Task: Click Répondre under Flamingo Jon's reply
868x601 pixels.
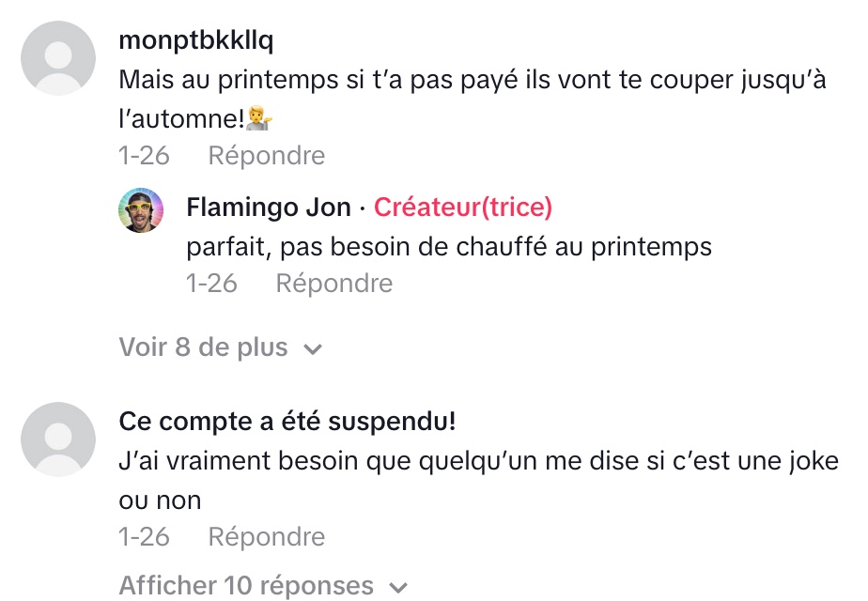Action: 333,283
